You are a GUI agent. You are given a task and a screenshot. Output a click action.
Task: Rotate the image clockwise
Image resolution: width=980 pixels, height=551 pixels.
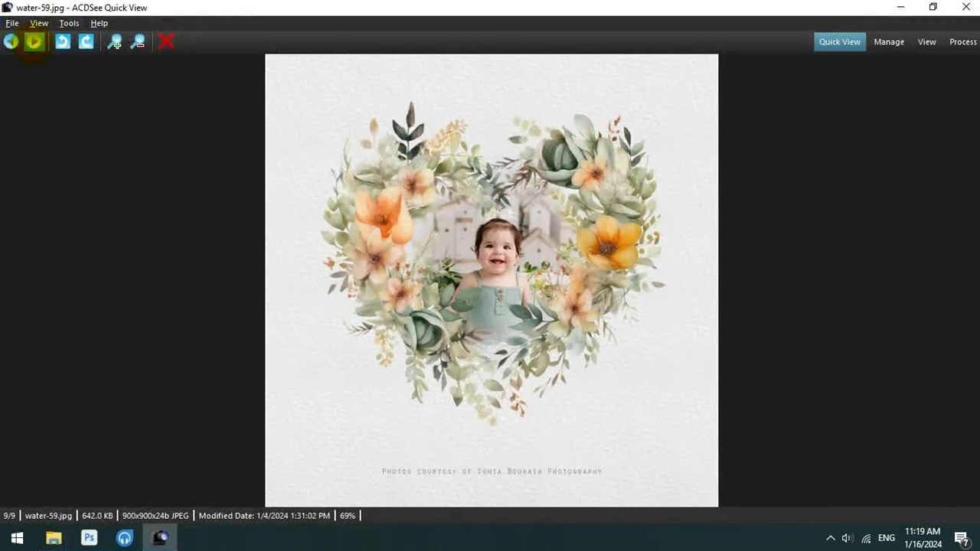tap(86, 42)
